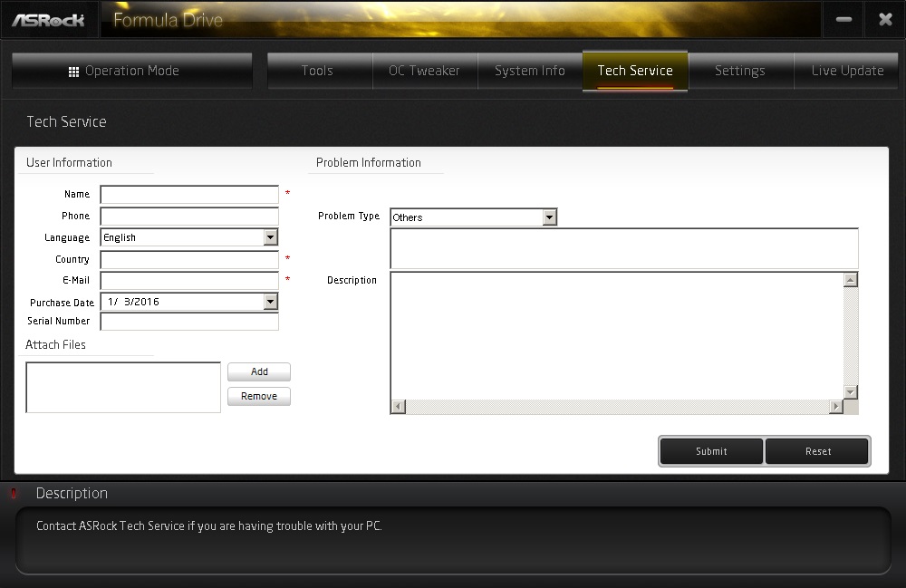906x588 pixels.
Task: Open the OC Tweaker tab
Action: tap(425, 71)
